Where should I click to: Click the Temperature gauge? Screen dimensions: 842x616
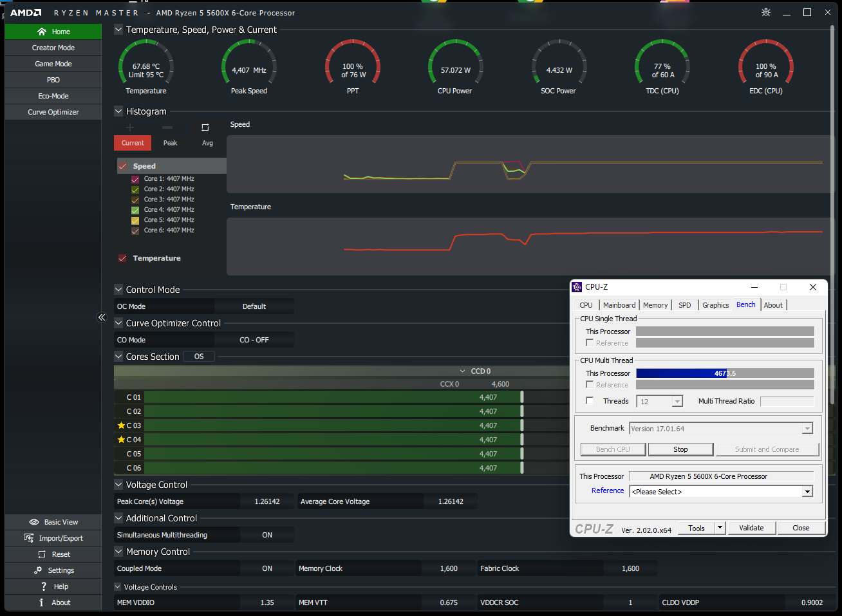point(146,67)
